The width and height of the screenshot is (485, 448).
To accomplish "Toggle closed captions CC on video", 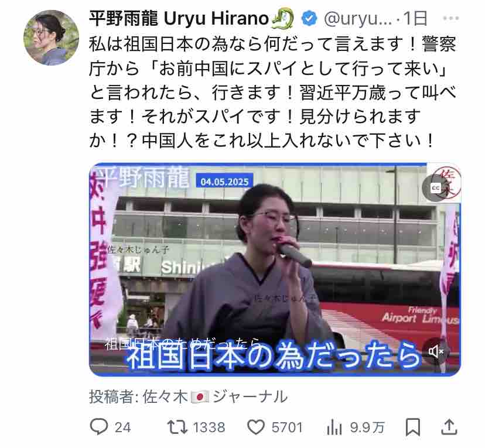I will [x=436, y=187].
